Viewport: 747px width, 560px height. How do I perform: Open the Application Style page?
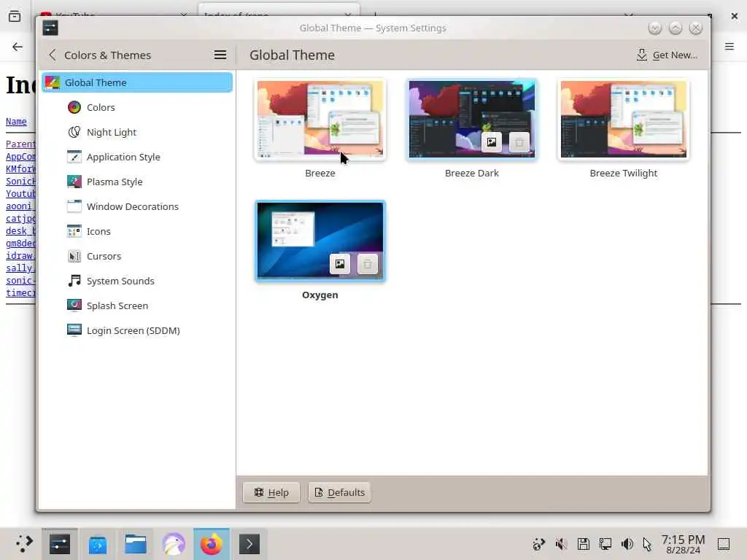pyautogui.click(x=137, y=157)
